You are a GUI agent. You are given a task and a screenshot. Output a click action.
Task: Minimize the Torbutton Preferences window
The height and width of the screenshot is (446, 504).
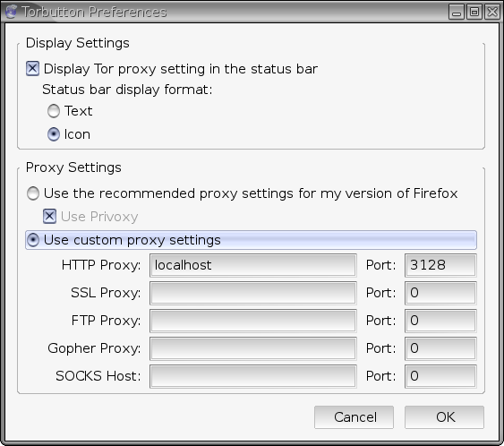(457, 13)
